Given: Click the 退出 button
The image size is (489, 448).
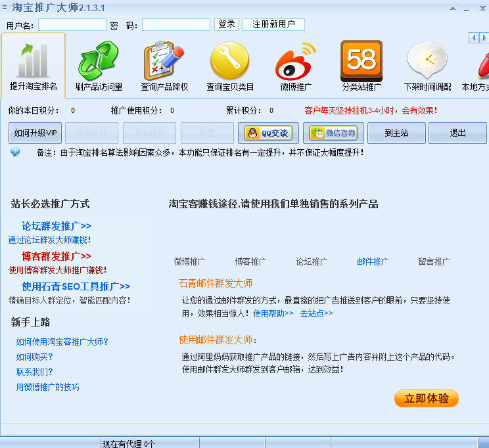Looking at the screenshot, I should pyautogui.click(x=457, y=133).
